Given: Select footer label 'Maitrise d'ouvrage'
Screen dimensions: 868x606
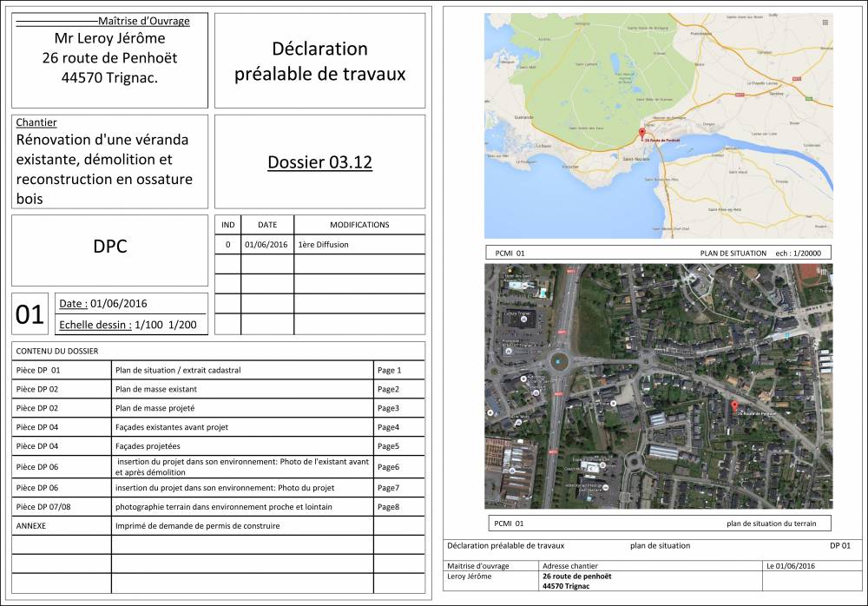Looking at the screenshot, I should pos(478,566).
